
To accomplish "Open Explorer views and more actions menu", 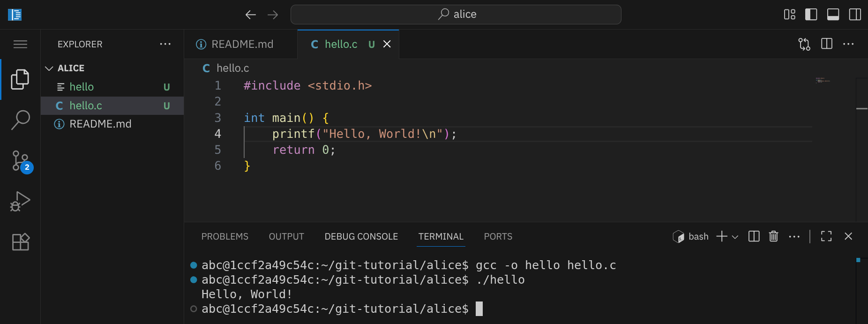I will [x=165, y=44].
